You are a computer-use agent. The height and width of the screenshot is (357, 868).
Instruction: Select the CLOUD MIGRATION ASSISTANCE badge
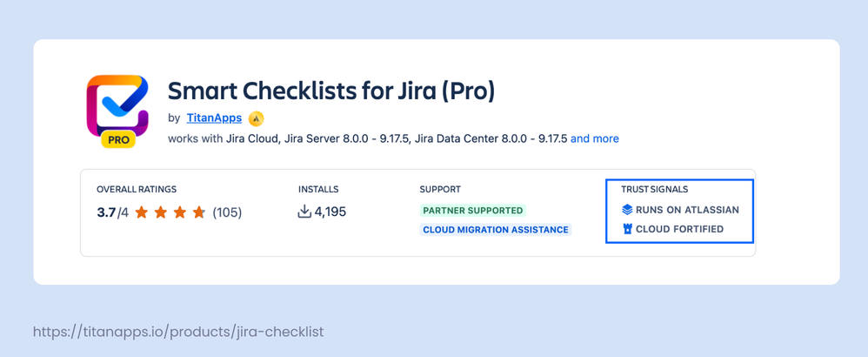tap(496, 230)
